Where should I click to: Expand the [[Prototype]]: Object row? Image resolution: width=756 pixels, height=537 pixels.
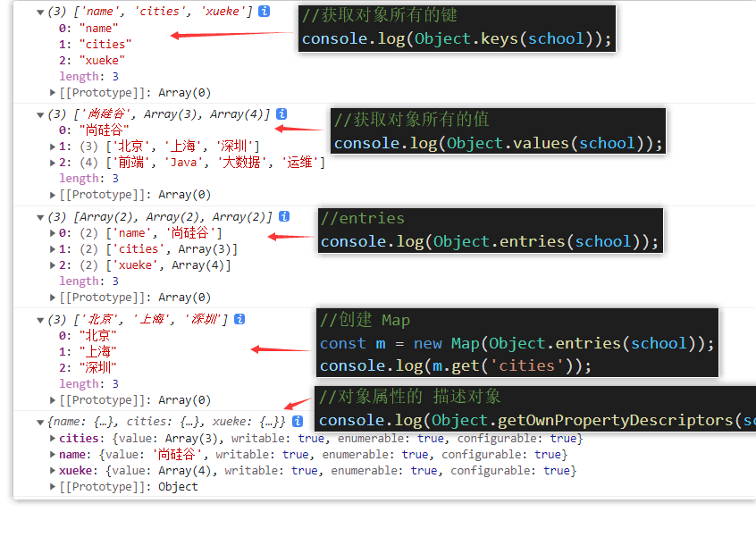[53, 486]
